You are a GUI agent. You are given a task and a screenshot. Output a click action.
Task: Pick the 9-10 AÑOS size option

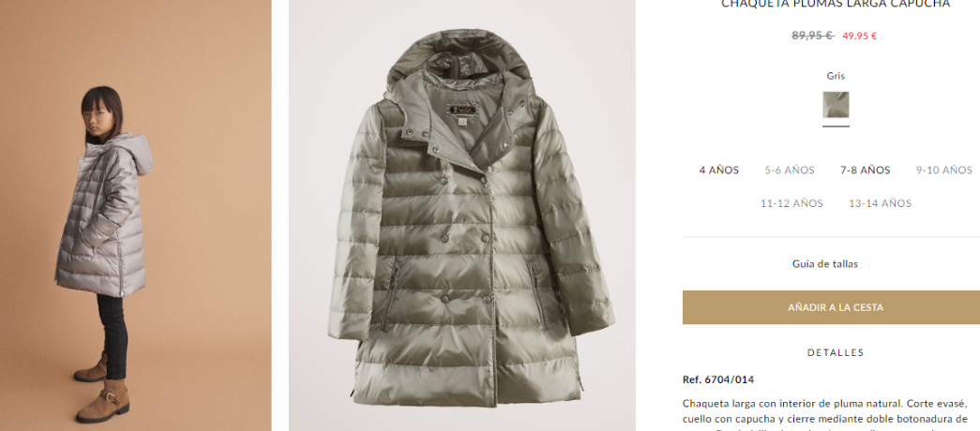tap(943, 170)
